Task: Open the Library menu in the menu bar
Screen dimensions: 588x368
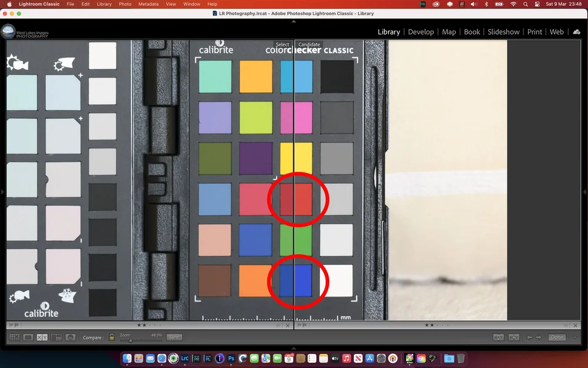Action: point(104,4)
